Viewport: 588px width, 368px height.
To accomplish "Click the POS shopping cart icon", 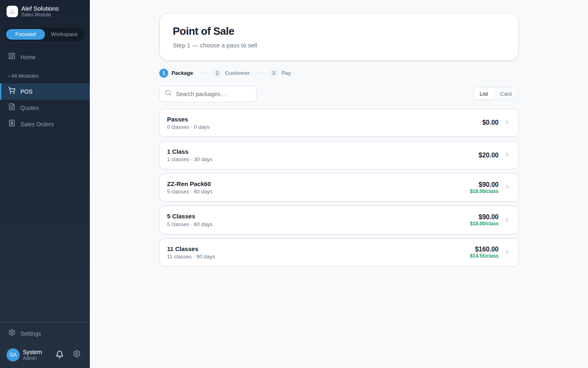I will point(12,90).
